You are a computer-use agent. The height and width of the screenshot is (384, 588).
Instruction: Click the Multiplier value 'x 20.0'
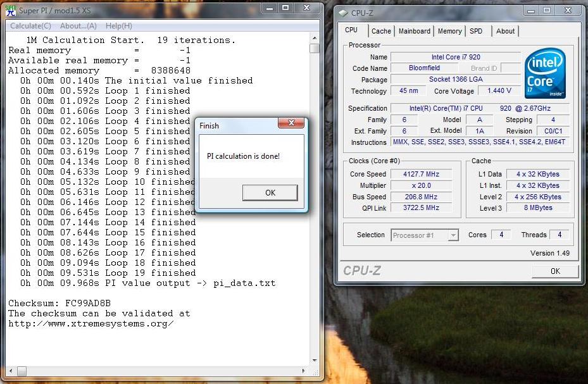tap(421, 185)
